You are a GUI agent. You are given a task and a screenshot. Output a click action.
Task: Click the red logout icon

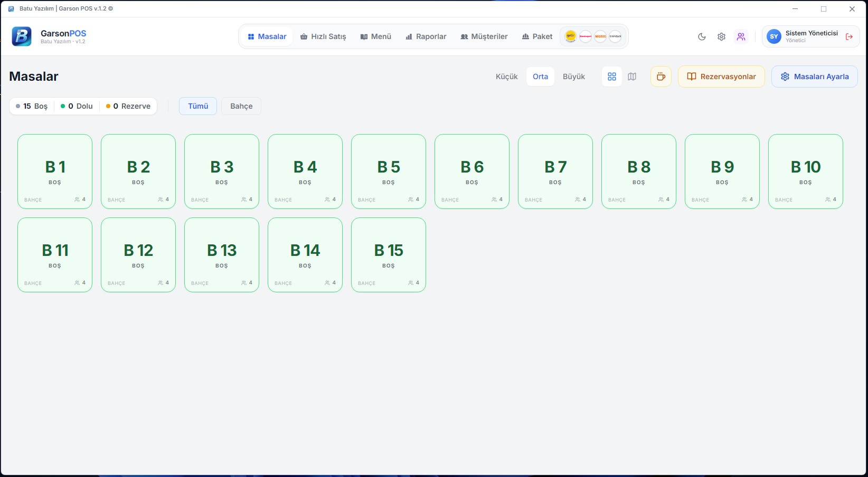849,37
